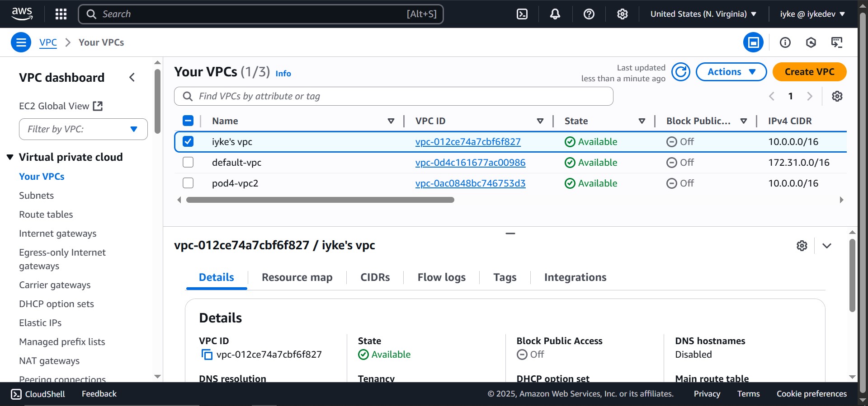Open the notifications bell
Image resolution: width=868 pixels, height=406 pixels.
tap(555, 14)
